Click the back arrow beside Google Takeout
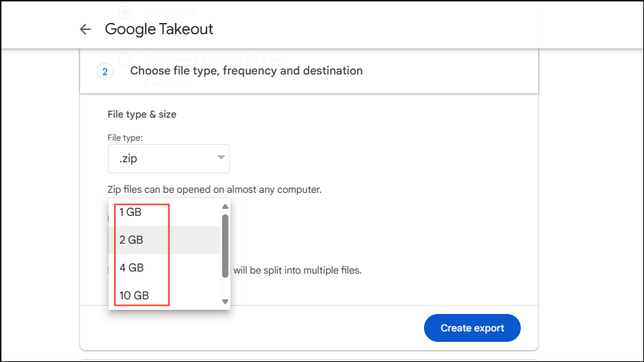The width and height of the screenshot is (644, 362). click(85, 29)
